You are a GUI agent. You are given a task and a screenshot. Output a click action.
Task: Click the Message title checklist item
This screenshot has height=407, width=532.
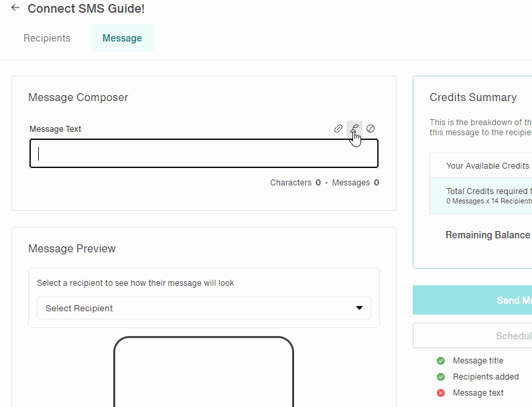pos(478,361)
